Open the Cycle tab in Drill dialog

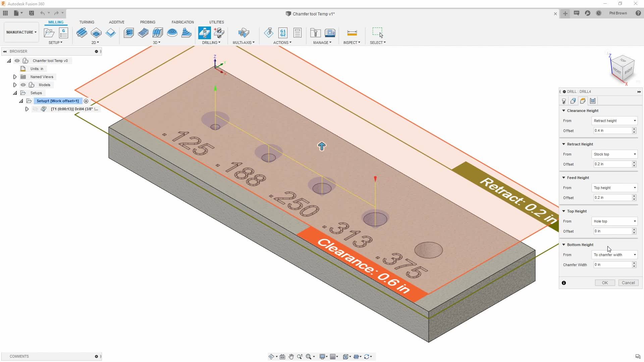[593, 101]
